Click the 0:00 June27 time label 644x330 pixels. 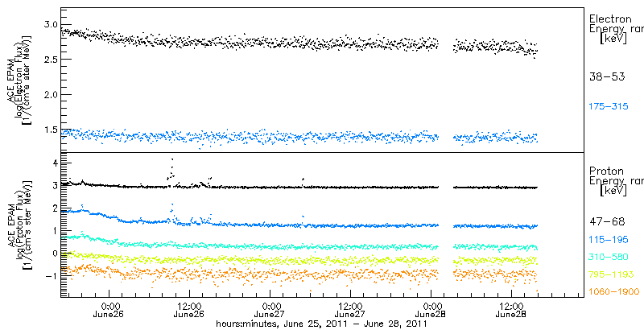[x=270, y=311]
